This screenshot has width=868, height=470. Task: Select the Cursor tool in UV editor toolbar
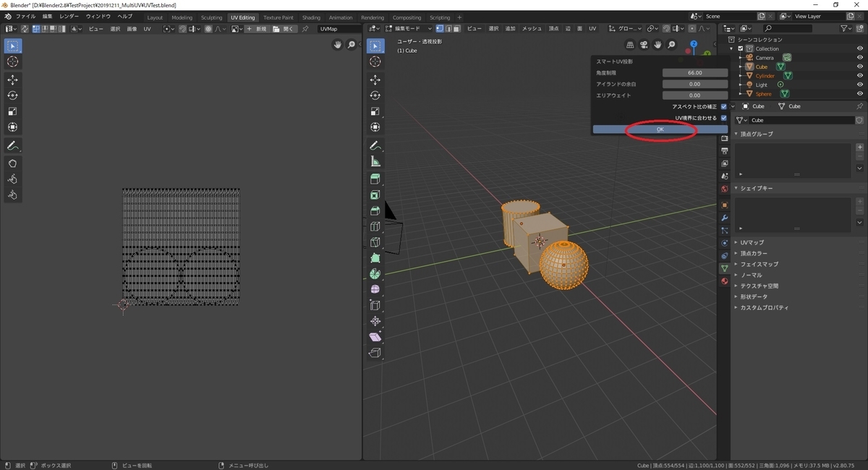[x=12, y=62]
